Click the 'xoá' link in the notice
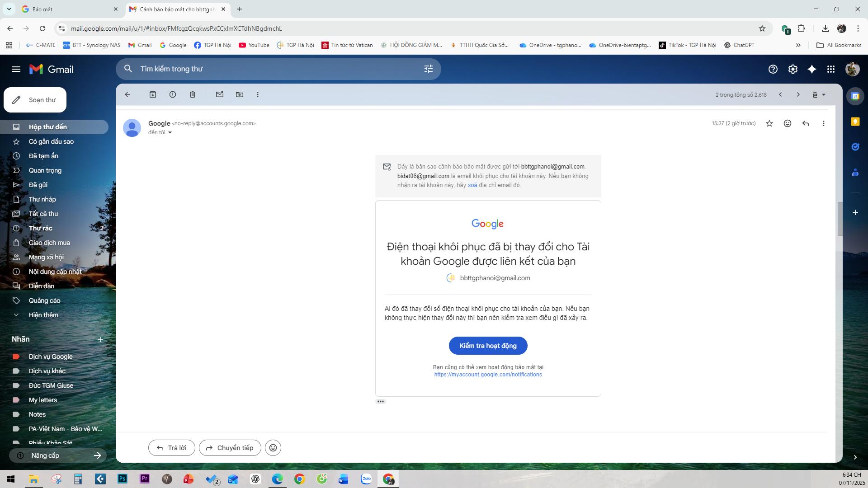The image size is (868, 488). [472, 185]
